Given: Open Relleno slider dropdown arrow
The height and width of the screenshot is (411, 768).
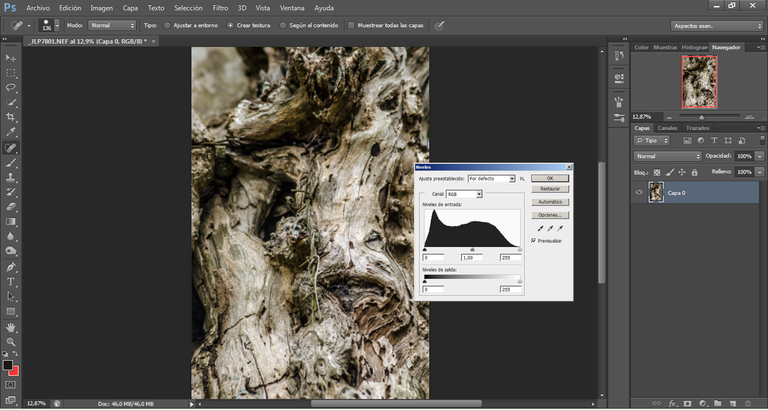Looking at the screenshot, I should (759, 172).
